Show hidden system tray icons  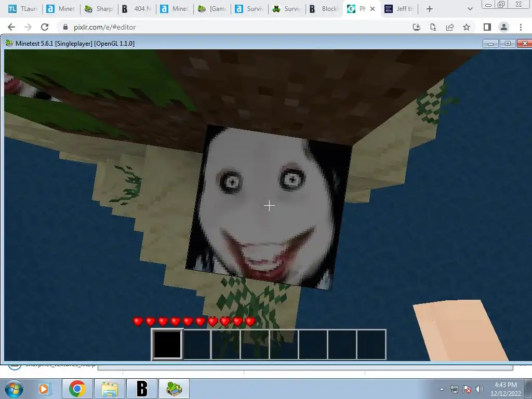pyautogui.click(x=442, y=389)
